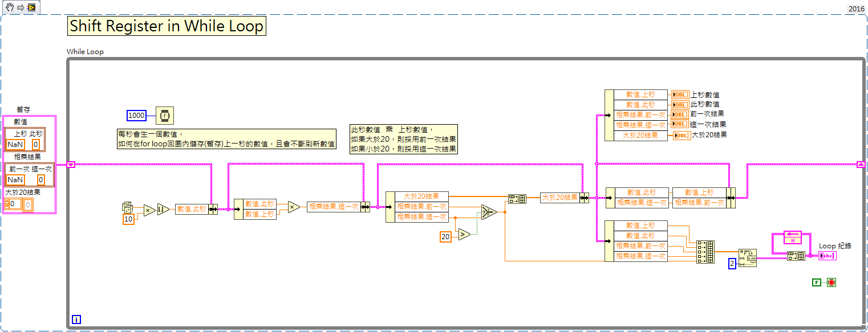This screenshot has height=332, width=868.
Task: Click the multiply node after the dice
Action: point(149,210)
